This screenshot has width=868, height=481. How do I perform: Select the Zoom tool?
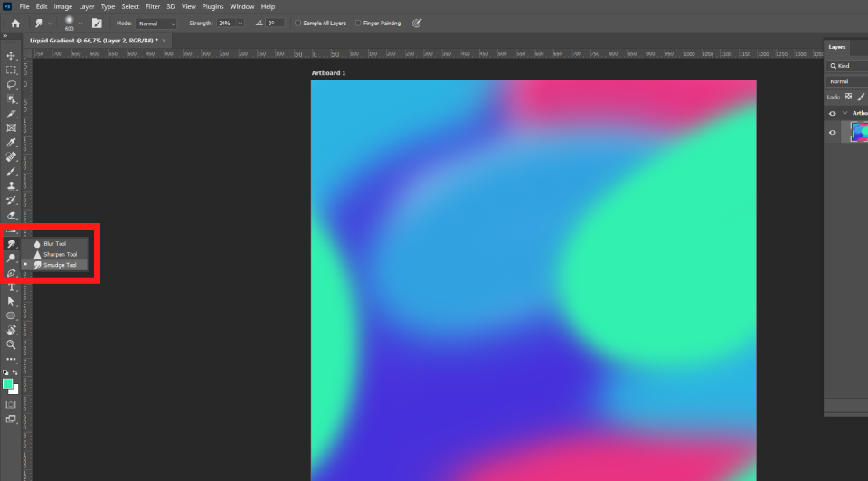click(11, 344)
